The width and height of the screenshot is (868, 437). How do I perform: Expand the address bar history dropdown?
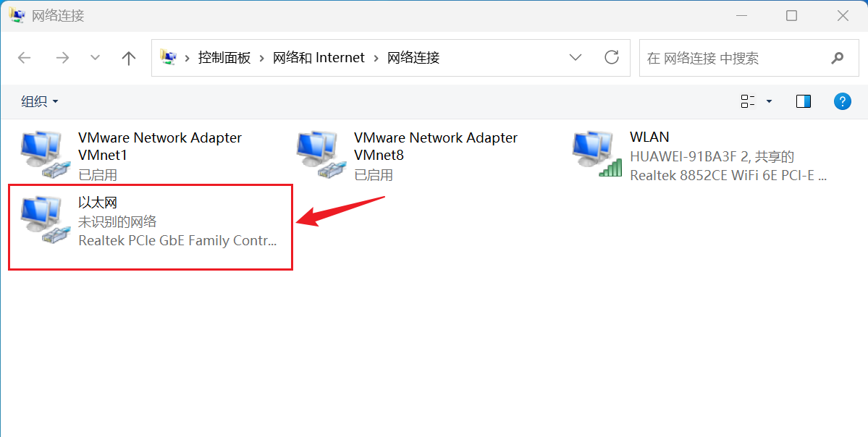(x=576, y=57)
